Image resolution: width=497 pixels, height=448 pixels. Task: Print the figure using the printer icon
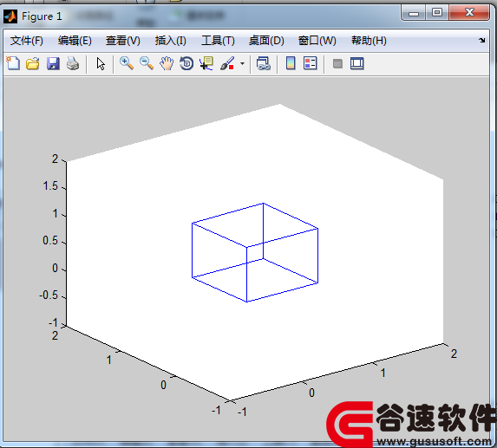point(73,63)
